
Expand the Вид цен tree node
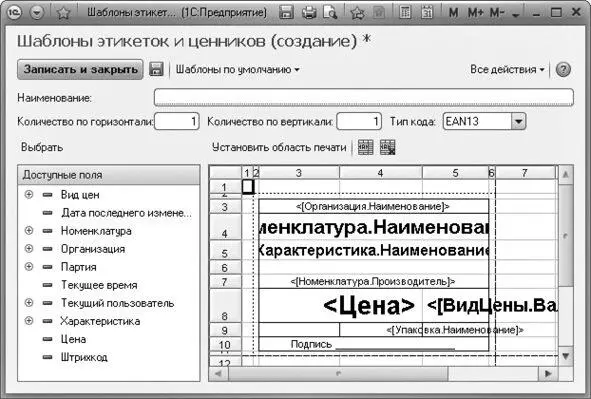pos(29,195)
